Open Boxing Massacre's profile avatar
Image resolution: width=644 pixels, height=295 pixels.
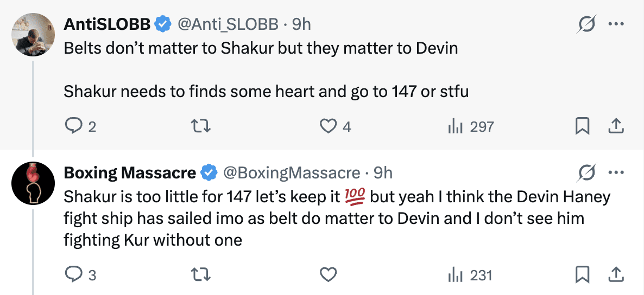(33, 183)
